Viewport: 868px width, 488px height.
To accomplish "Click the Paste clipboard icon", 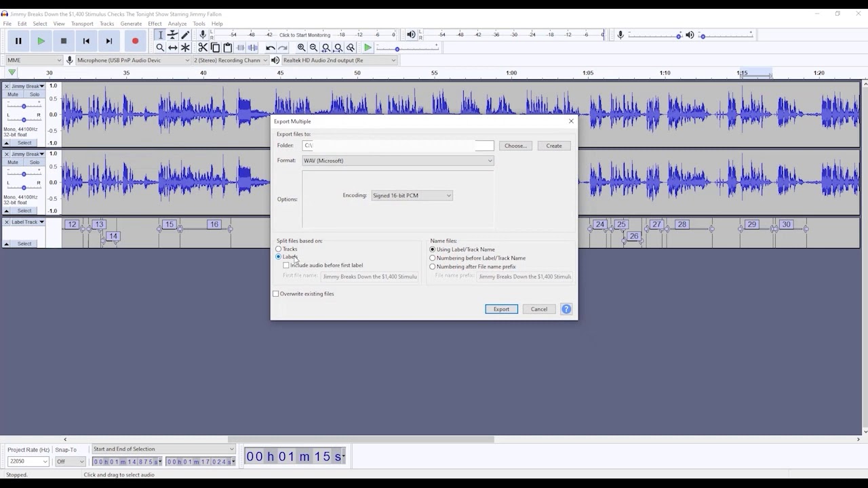I will tap(228, 47).
